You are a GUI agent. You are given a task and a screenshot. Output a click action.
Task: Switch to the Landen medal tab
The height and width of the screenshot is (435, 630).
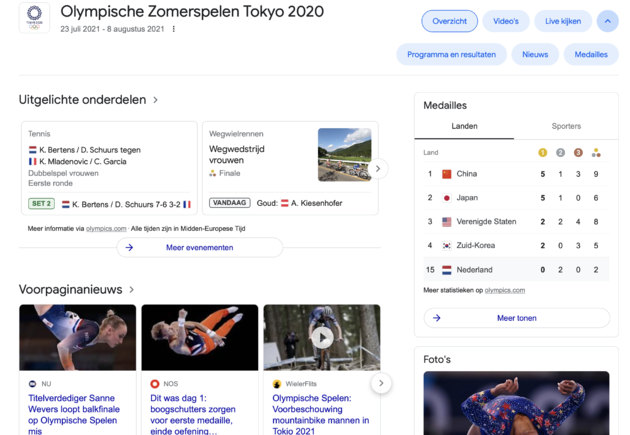click(x=464, y=126)
